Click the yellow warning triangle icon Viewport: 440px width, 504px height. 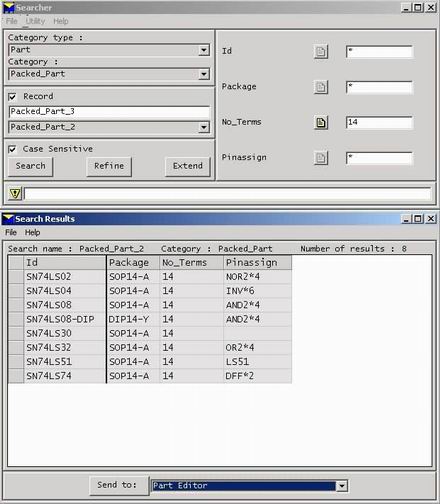point(15,193)
